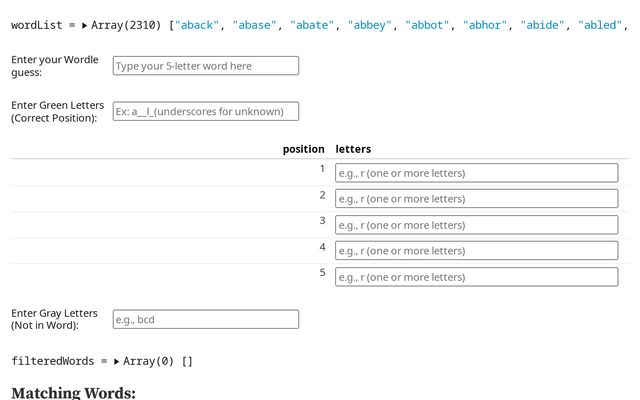Click the "aback" array value

coord(197,25)
